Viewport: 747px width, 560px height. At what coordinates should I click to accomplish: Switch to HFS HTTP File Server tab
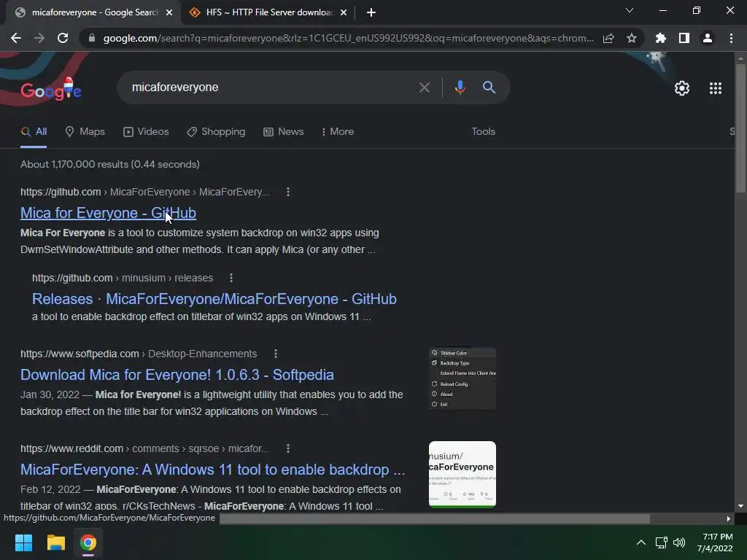click(x=267, y=12)
